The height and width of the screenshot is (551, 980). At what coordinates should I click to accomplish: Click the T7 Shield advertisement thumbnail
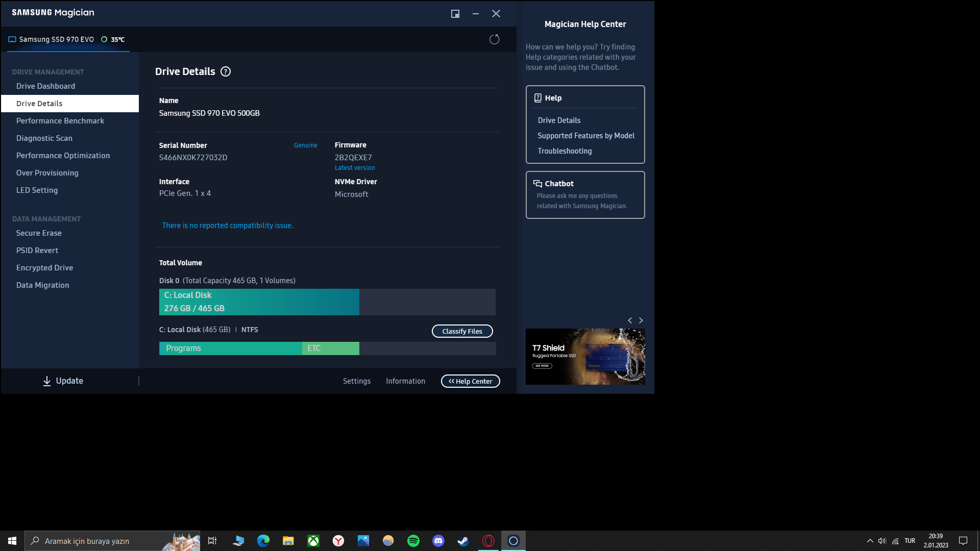click(585, 357)
